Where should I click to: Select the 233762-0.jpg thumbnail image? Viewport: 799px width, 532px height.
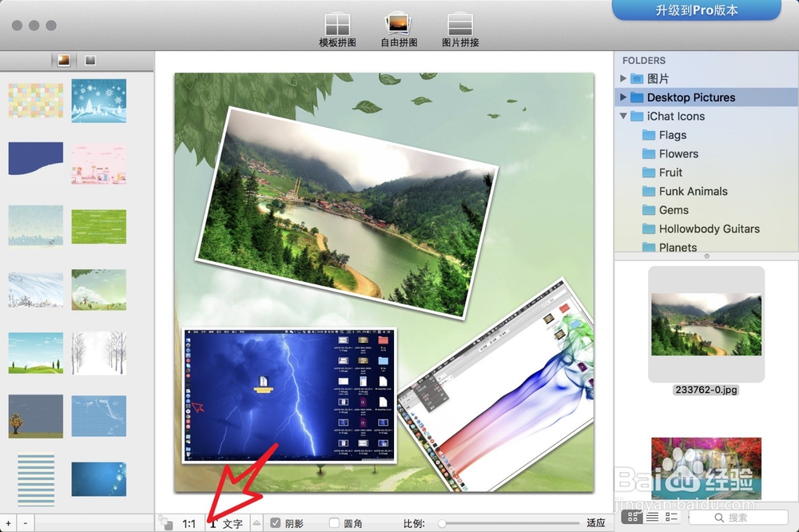tap(706, 324)
